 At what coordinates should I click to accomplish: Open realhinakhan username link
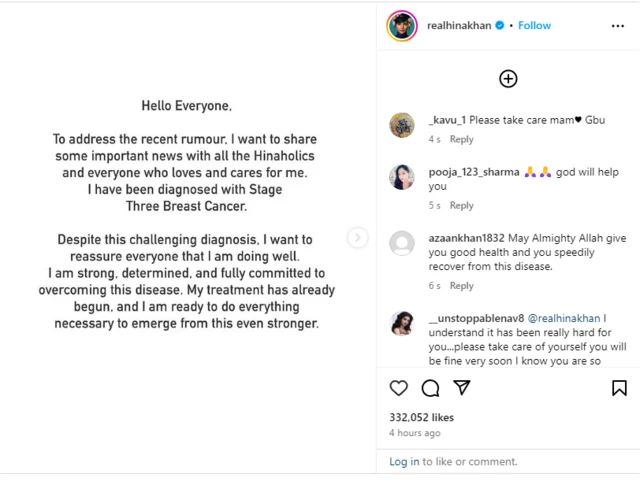pos(460,26)
